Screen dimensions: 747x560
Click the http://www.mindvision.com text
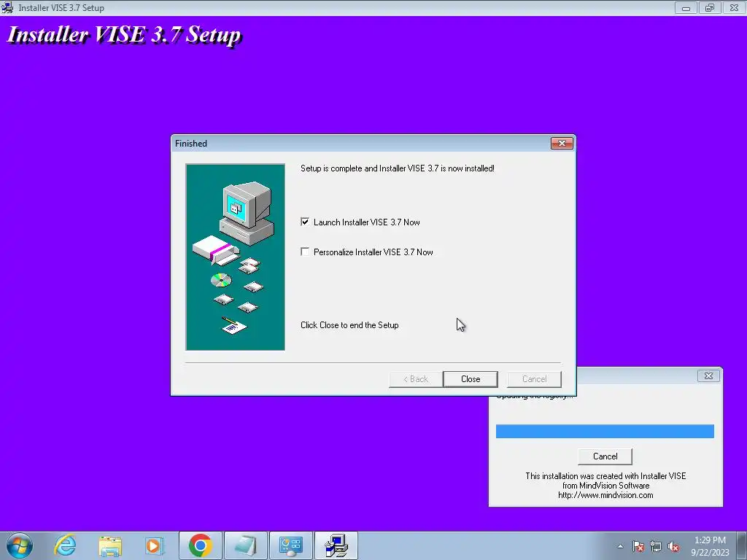(x=605, y=495)
